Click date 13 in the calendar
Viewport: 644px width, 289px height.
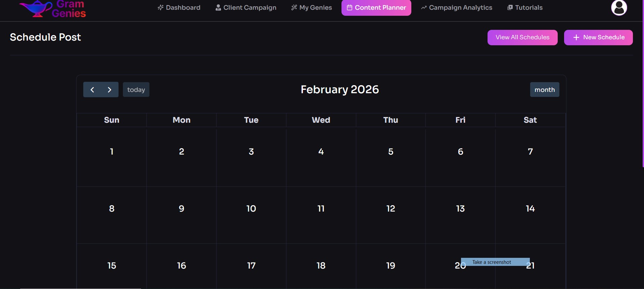pyautogui.click(x=460, y=215)
